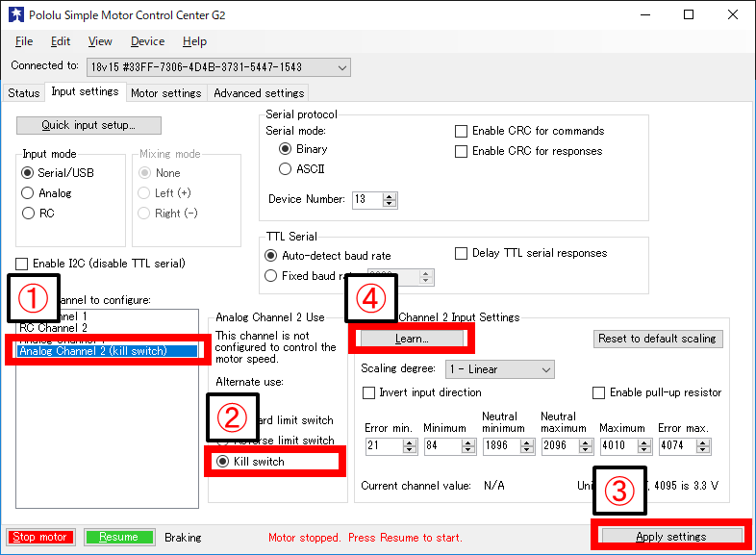This screenshot has width=756, height=555.
Task: Enable CRC for commands
Action: (529, 131)
